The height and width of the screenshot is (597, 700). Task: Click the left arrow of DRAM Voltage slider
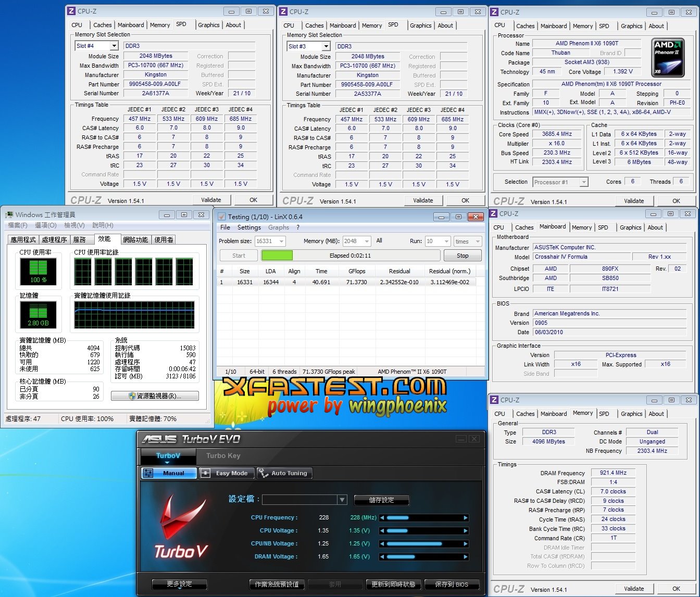382,557
